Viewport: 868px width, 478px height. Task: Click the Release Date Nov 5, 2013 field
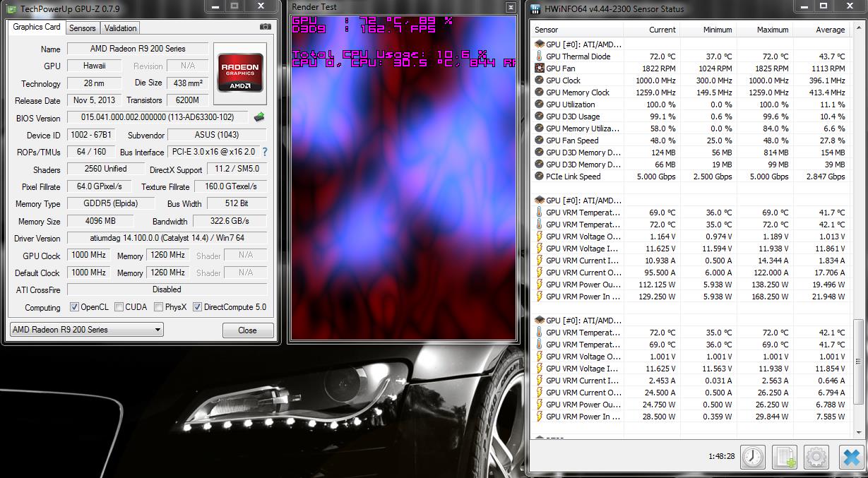(93, 100)
